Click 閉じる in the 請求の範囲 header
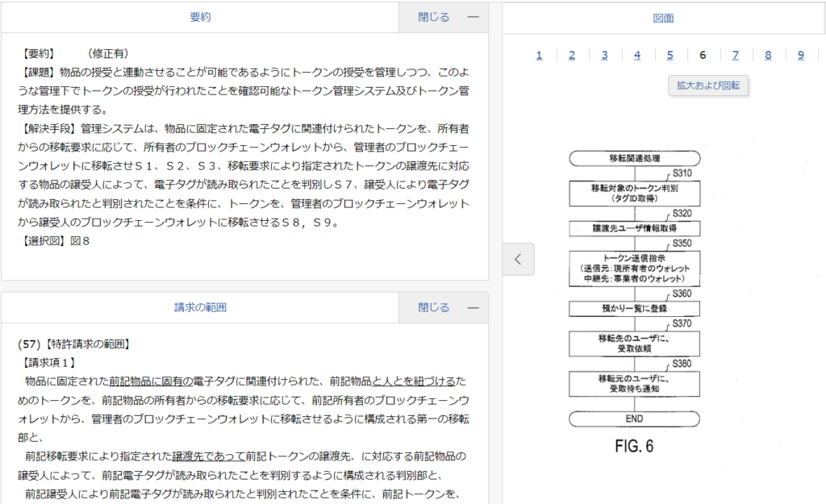The width and height of the screenshot is (826, 504). point(433,307)
